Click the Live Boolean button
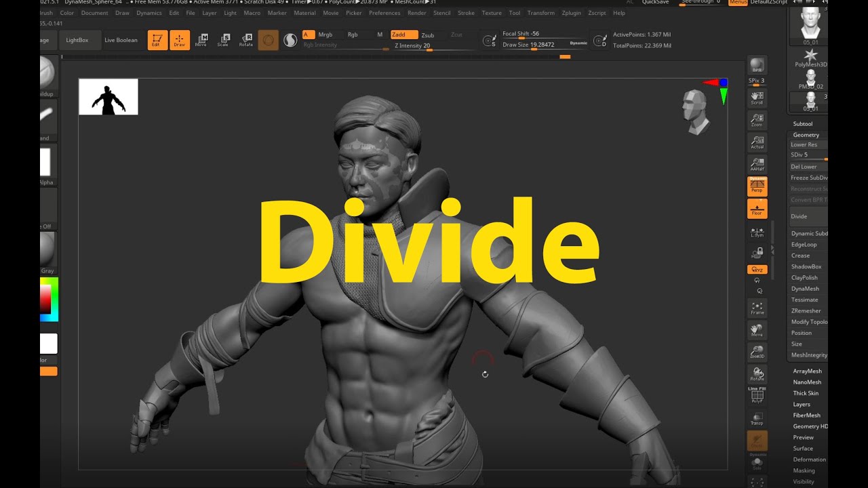The width and height of the screenshot is (868, 488). coord(121,40)
